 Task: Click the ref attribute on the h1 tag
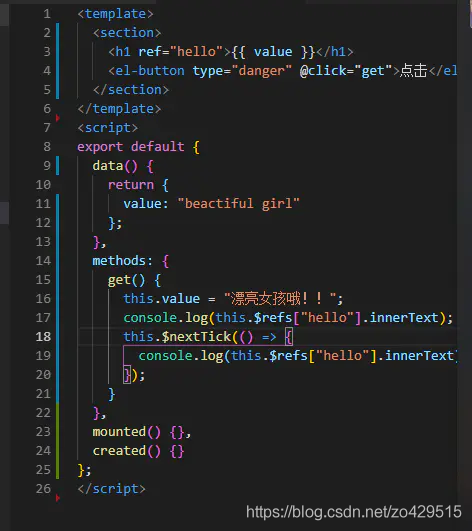[x=150, y=52]
